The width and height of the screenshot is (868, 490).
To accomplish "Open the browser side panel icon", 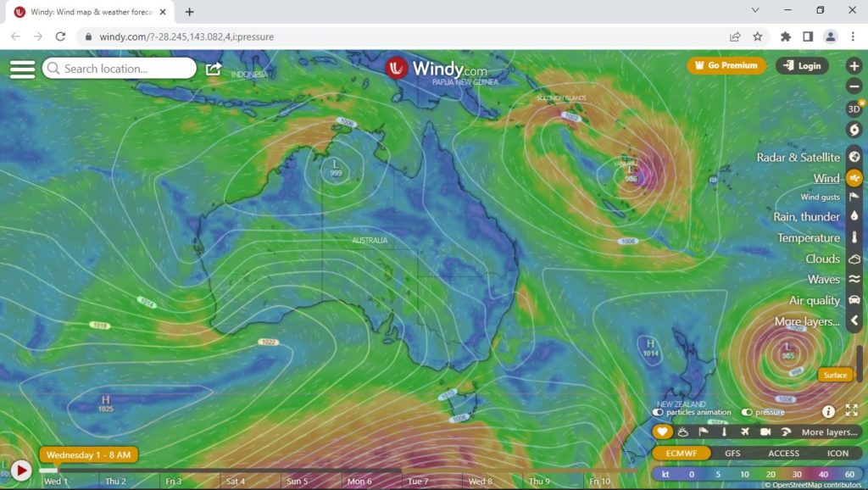I will tap(808, 36).
